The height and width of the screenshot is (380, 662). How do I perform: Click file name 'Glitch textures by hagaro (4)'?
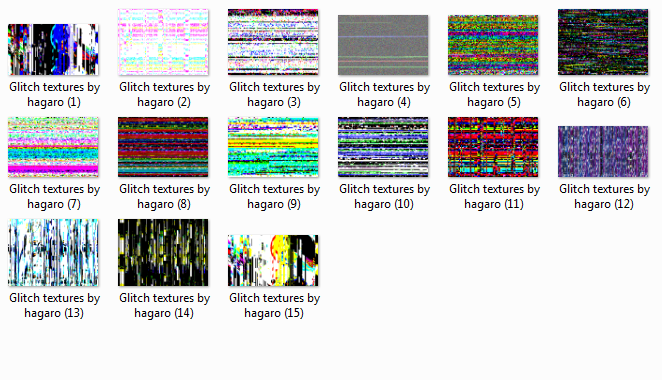pyautogui.click(x=384, y=95)
